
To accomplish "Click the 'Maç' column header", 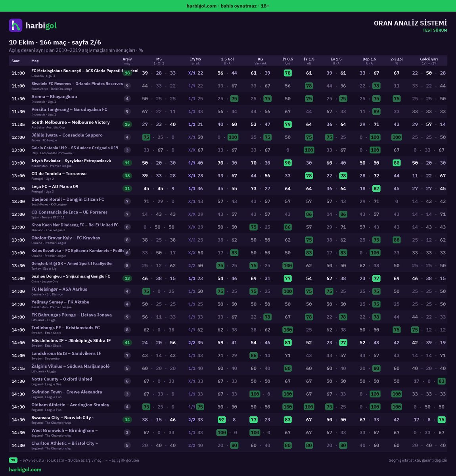I will (x=35, y=61).
